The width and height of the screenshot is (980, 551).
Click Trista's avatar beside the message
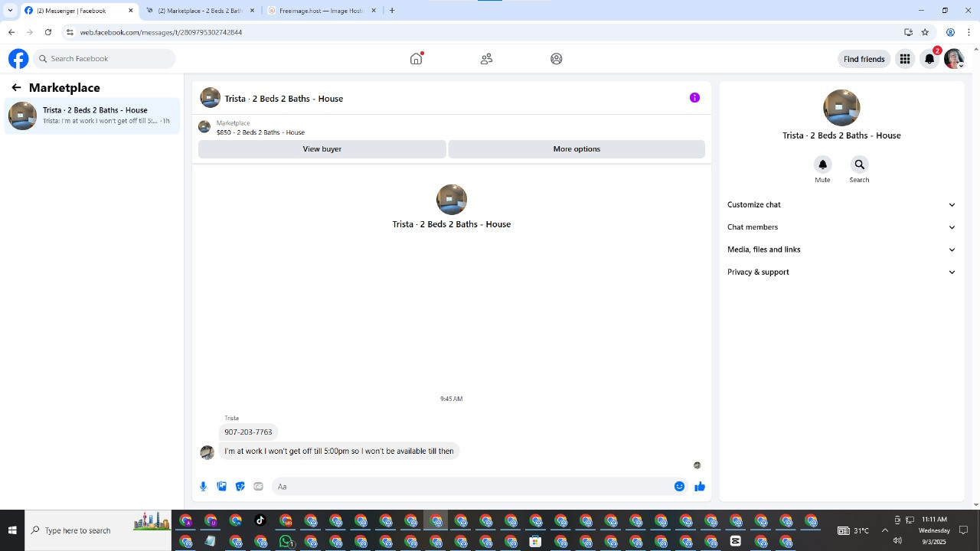[x=207, y=452]
